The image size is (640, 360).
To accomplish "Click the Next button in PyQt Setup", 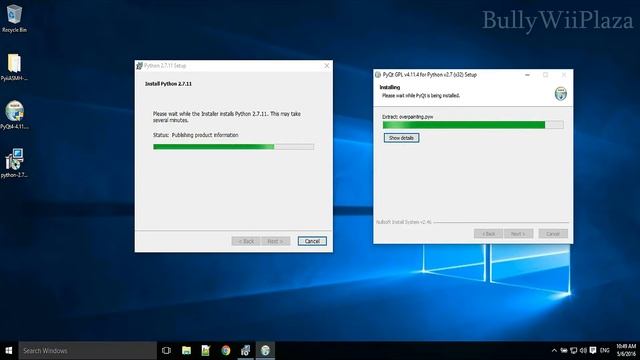I will coord(518,234).
